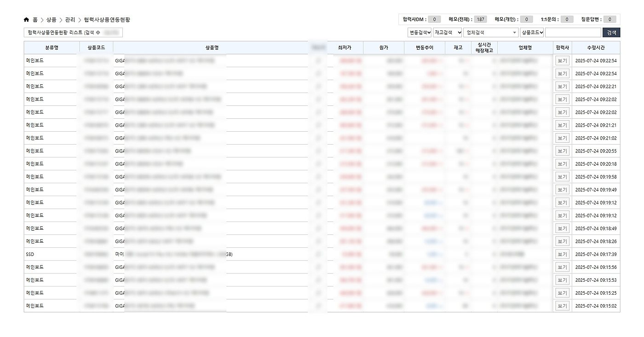
Task: Click 보기 for the 09:15:02 row
Action: point(562,306)
